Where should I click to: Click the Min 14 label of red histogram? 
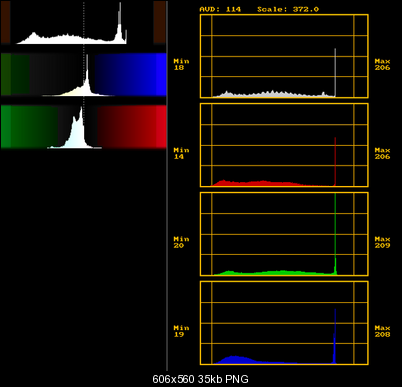coord(181,153)
